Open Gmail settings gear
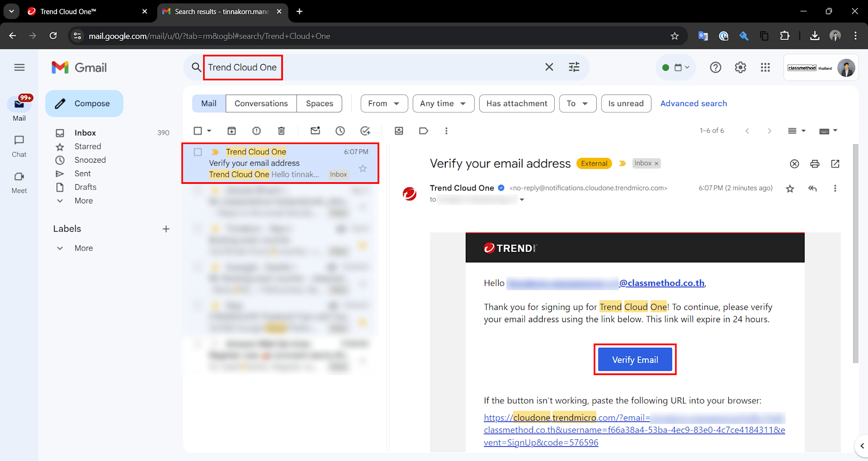The width and height of the screenshot is (868, 461). click(740, 67)
